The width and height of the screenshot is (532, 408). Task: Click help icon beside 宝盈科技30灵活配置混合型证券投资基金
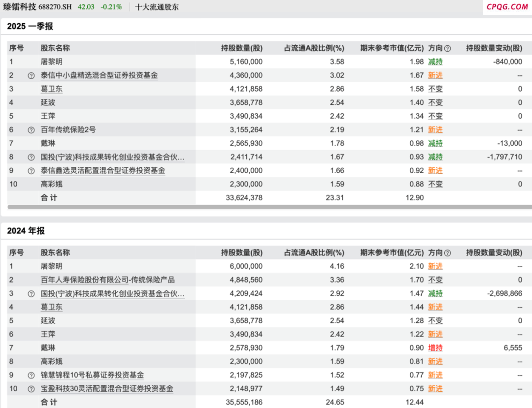(31, 389)
